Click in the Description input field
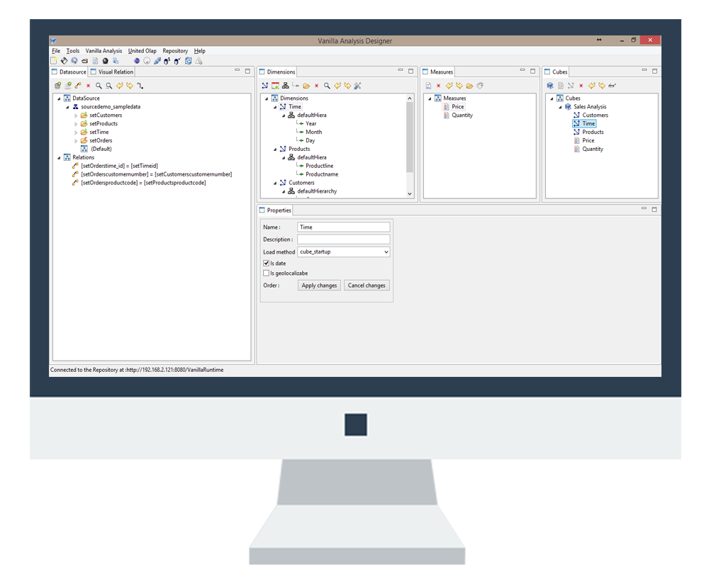 click(x=344, y=239)
